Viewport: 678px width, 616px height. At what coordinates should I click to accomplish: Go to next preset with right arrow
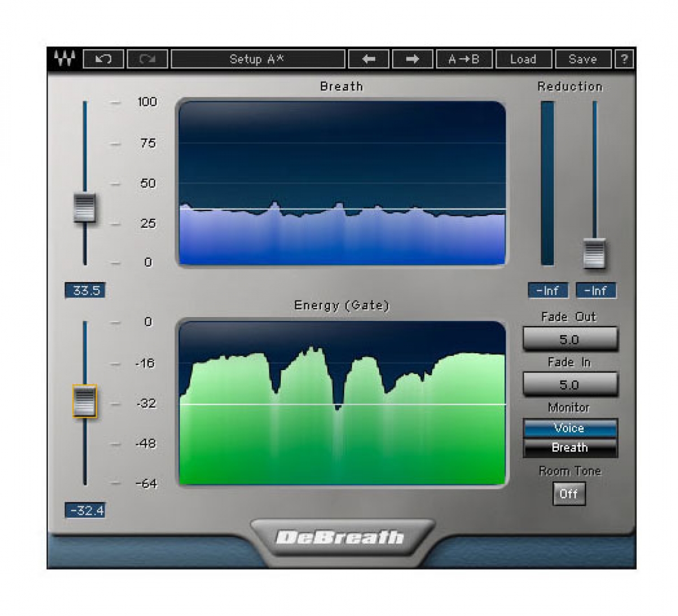coord(412,59)
